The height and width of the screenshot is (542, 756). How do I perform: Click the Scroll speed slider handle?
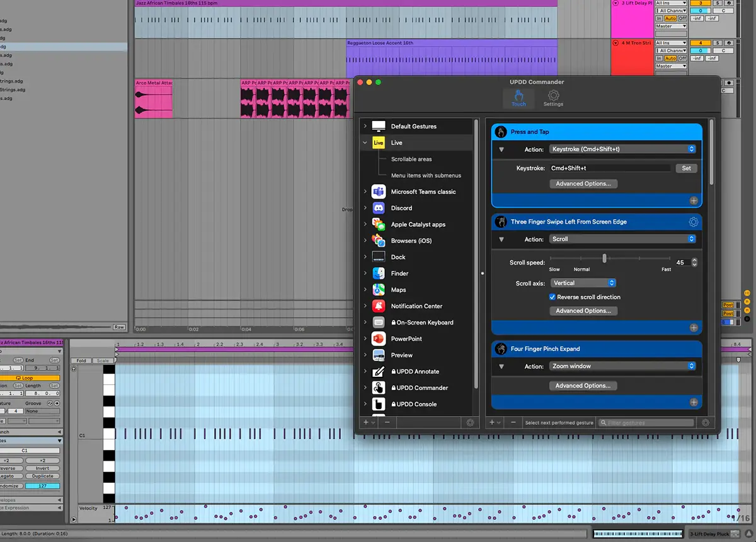[604, 258]
